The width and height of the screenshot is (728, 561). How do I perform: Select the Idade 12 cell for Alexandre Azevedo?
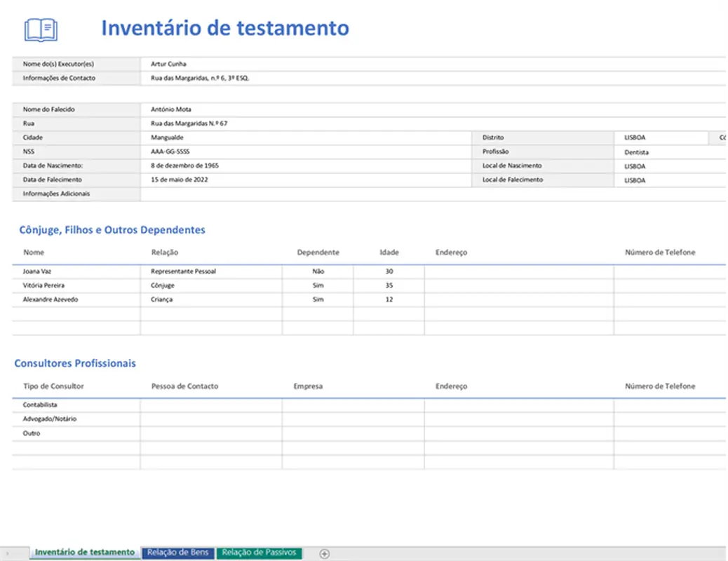click(389, 299)
